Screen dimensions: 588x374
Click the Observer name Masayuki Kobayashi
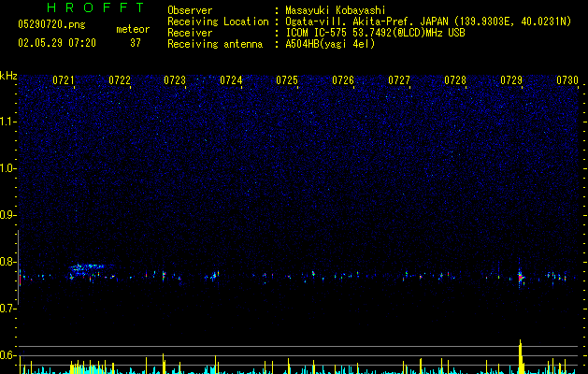click(x=336, y=10)
